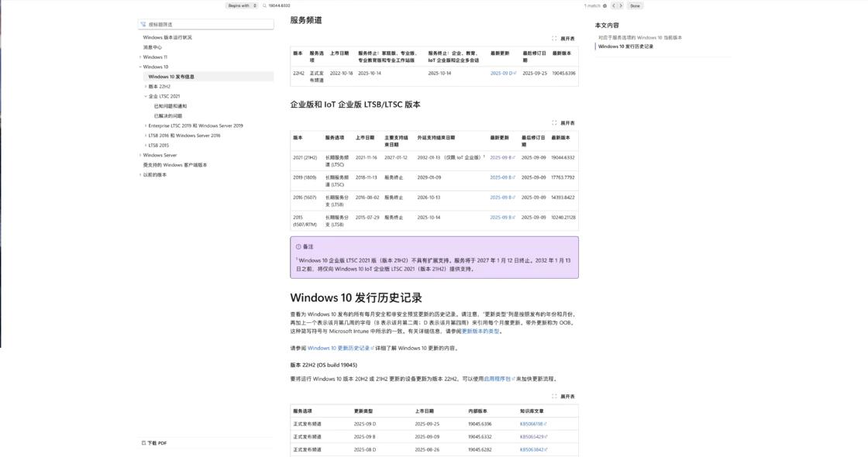Click the filter icon in the sidebar title box

point(143,24)
